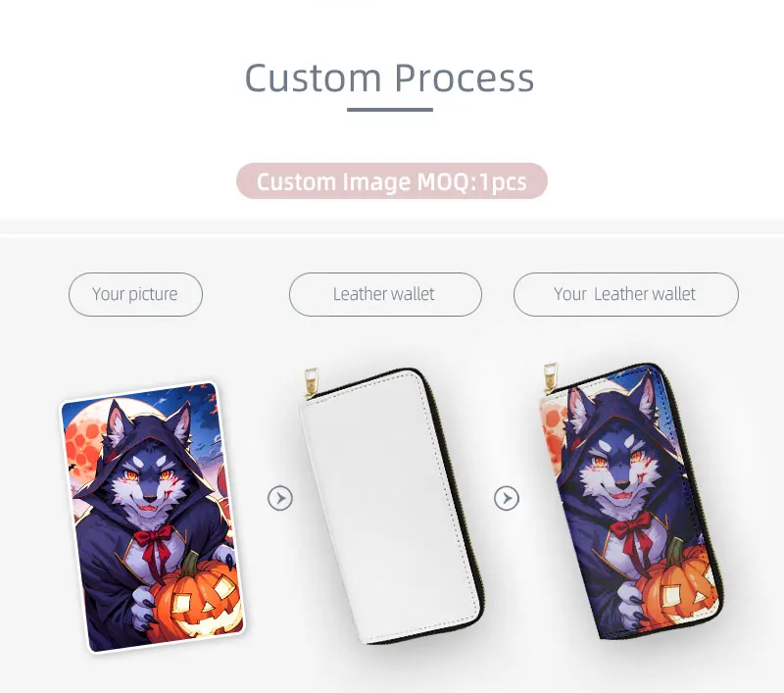This screenshot has height=693, width=784.
Task: Click the gold zipper pull on printed wallet
Action: (x=550, y=377)
